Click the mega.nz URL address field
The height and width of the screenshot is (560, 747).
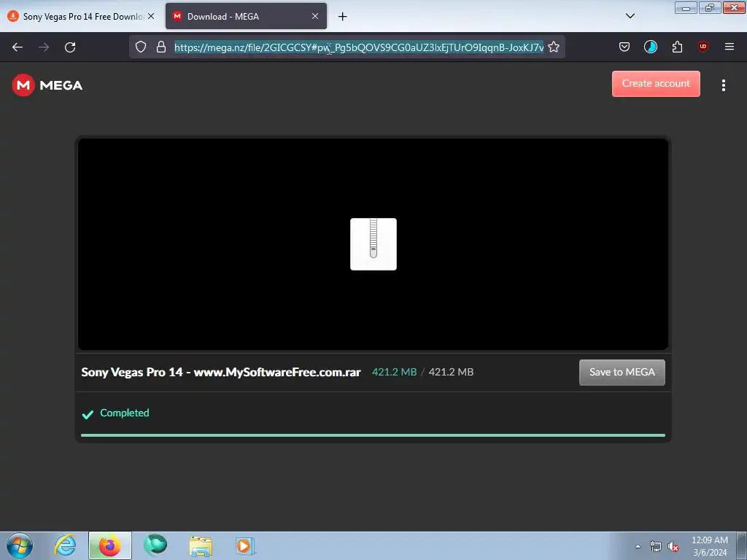click(359, 47)
